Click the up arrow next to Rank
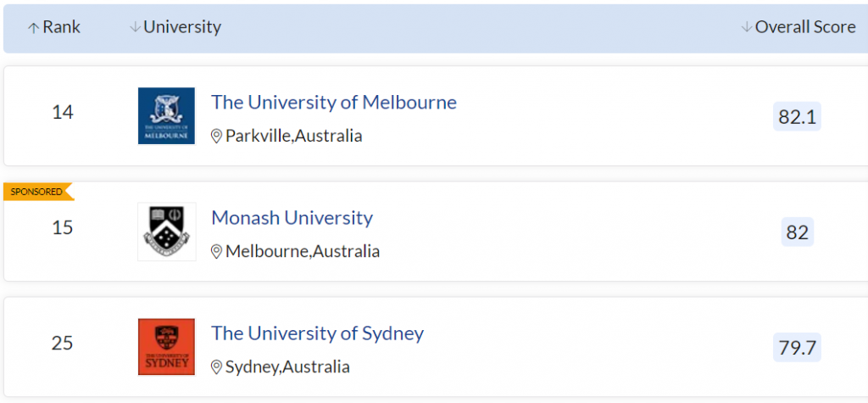Image resolution: width=868 pixels, height=403 pixels. pos(34,28)
